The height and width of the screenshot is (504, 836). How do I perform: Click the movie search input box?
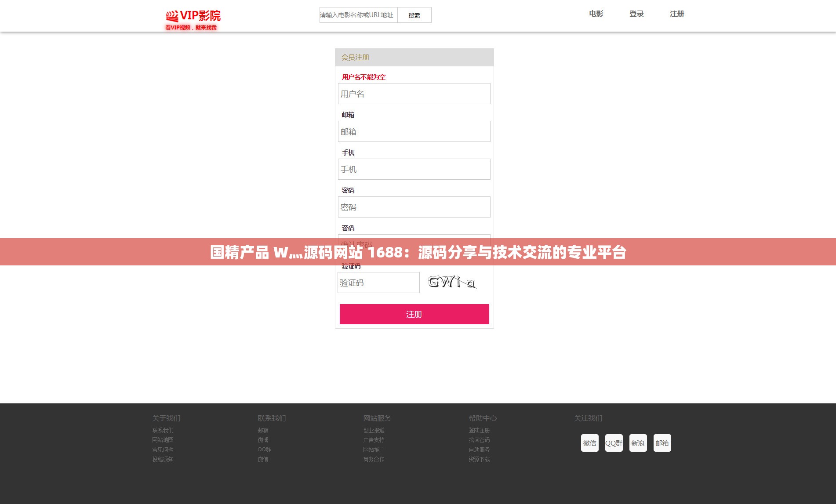point(358,15)
